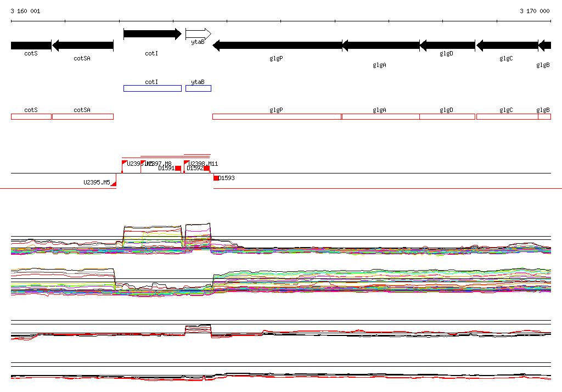Select the glgD gene arrow
This screenshot has width=562, height=392.
[447, 46]
